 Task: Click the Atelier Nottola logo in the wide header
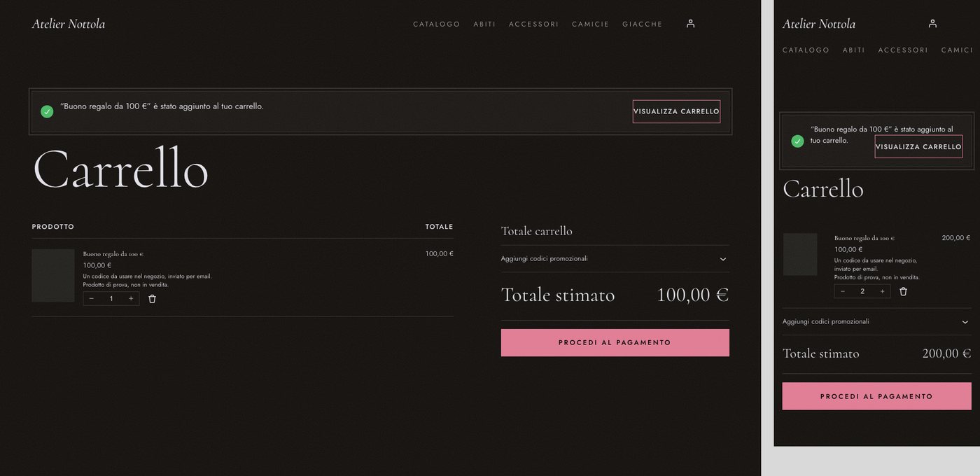click(69, 24)
